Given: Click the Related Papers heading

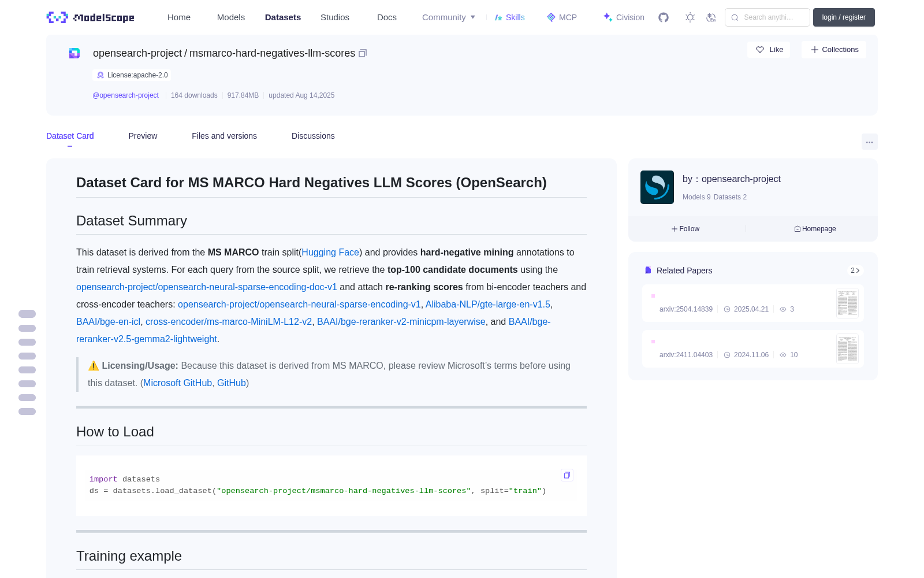Looking at the screenshot, I should [684, 271].
